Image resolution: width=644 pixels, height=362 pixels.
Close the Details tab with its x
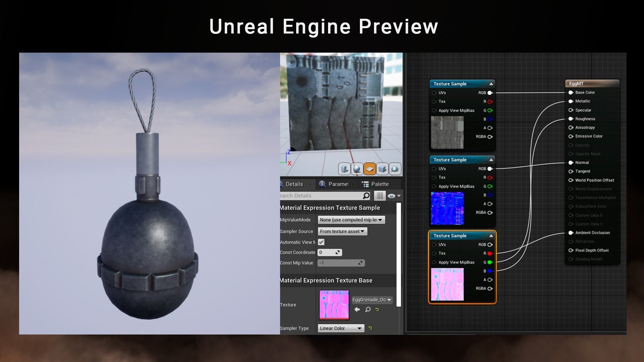[x=310, y=184]
